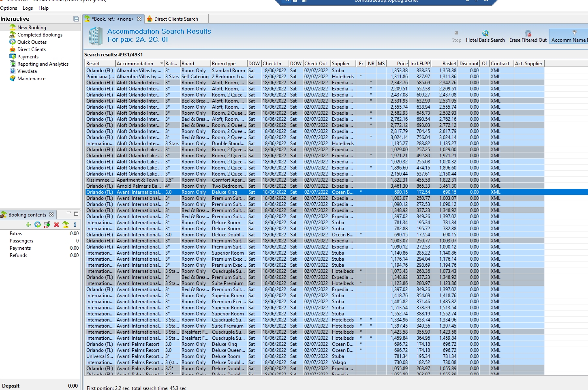
Task: Click the Passengers row in Booking contents
Action: point(40,241)
